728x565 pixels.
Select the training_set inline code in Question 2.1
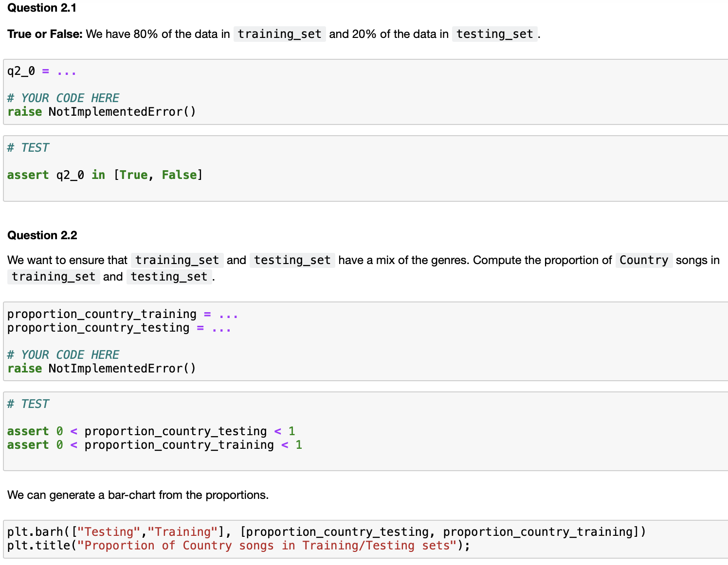coord(279,34)
